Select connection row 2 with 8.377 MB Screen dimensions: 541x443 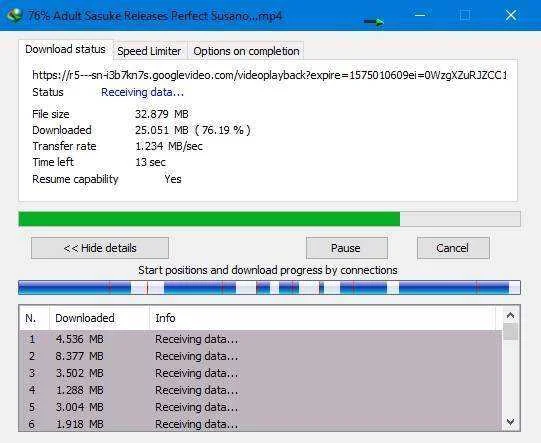pyautogui.click(x=261, y=356)
